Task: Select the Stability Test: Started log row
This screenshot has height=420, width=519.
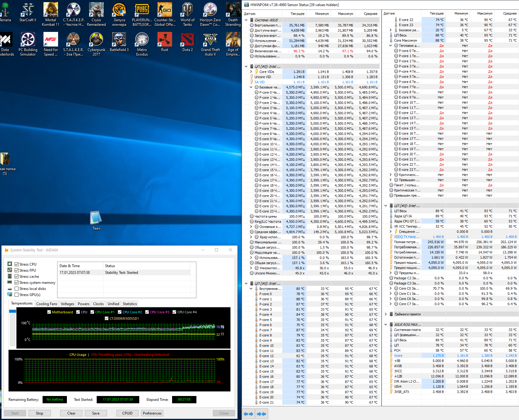Action: (124, 273)
